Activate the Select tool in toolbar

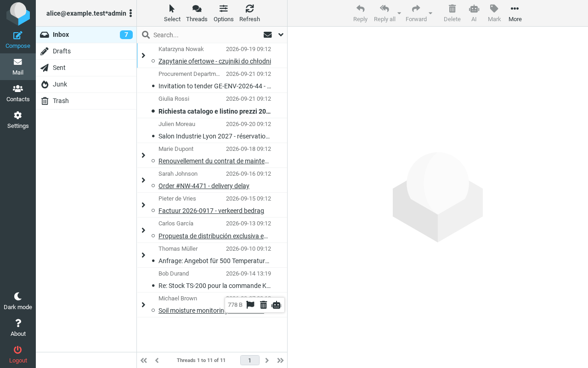coord(172,13)
